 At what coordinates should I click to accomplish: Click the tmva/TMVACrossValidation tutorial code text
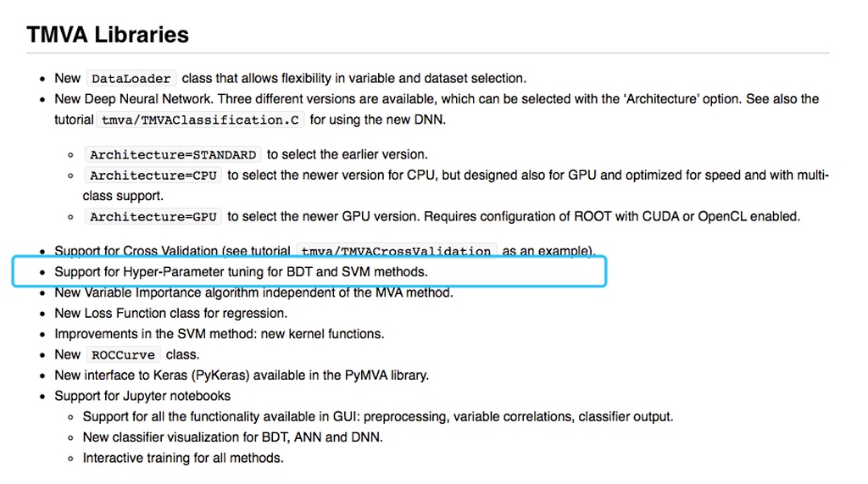point(397,251)
